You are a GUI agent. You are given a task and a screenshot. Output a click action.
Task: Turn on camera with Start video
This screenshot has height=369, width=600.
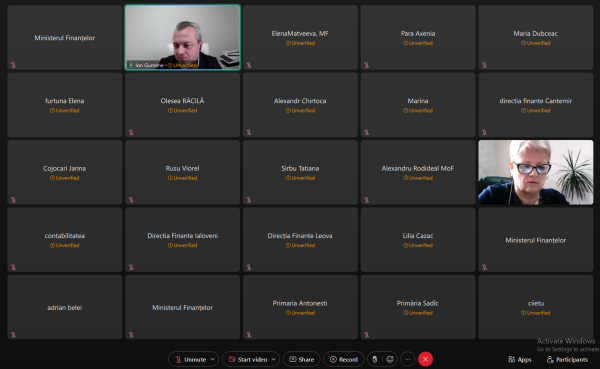coord(248,359)
